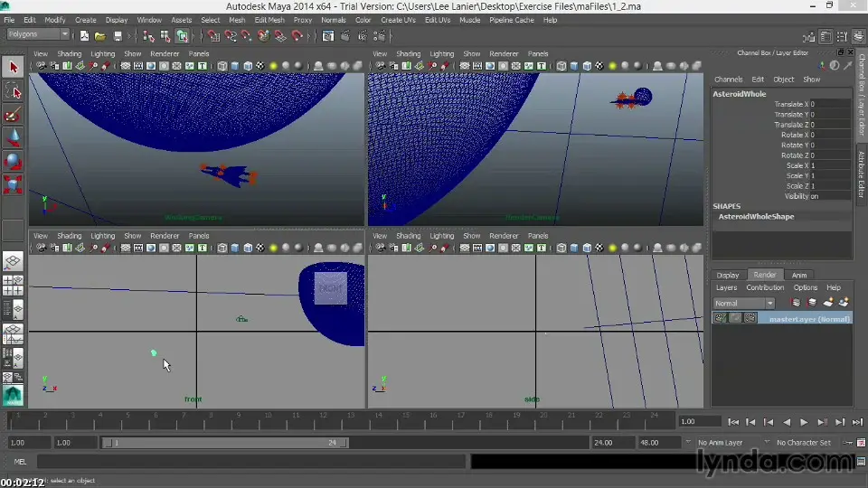The width and height of the screenshot is (868, 488).
Task: Switch to four view layout
Action: (13, 285)
